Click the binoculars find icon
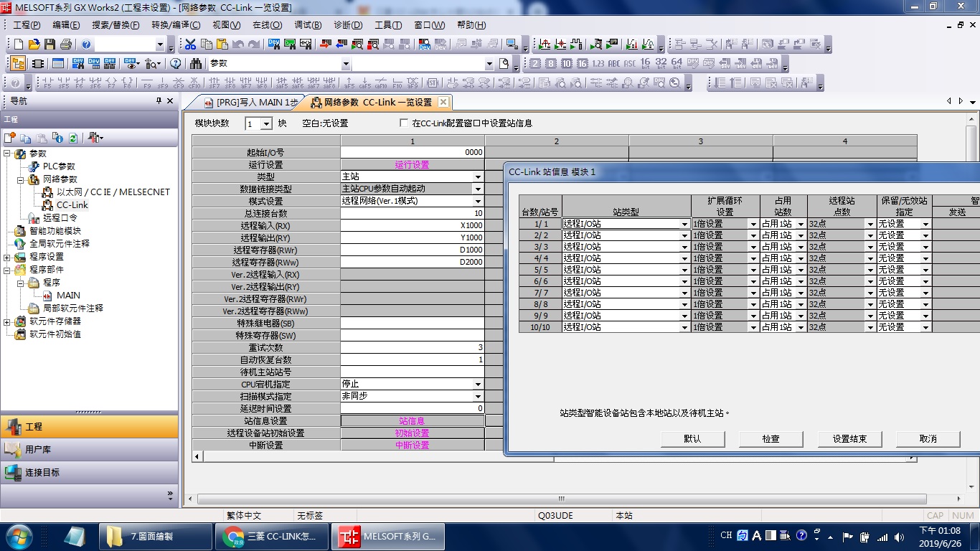Image resolution: width=980 pixels, height=551 pixels. (196, 64)
